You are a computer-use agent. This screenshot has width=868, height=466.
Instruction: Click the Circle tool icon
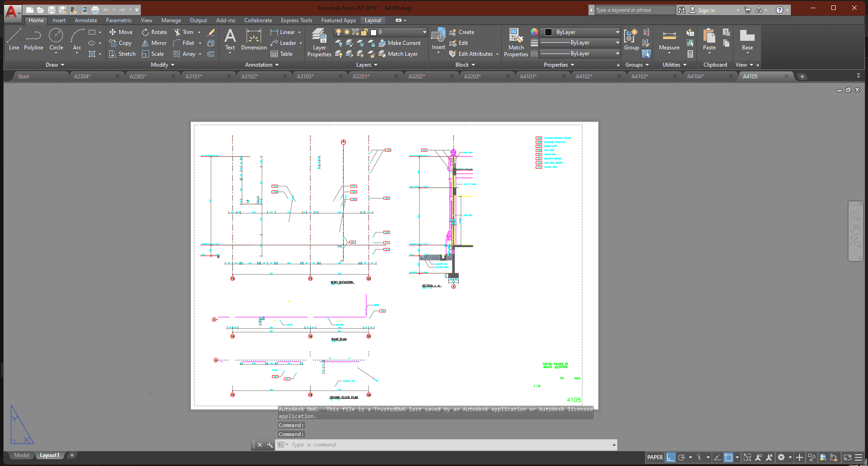click(56, 35)
